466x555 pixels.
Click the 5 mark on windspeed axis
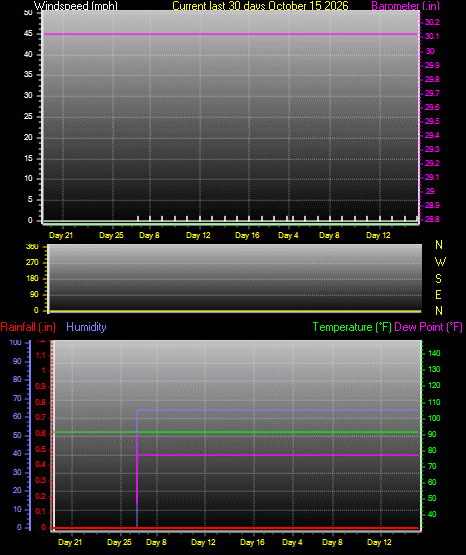(30, 200)
